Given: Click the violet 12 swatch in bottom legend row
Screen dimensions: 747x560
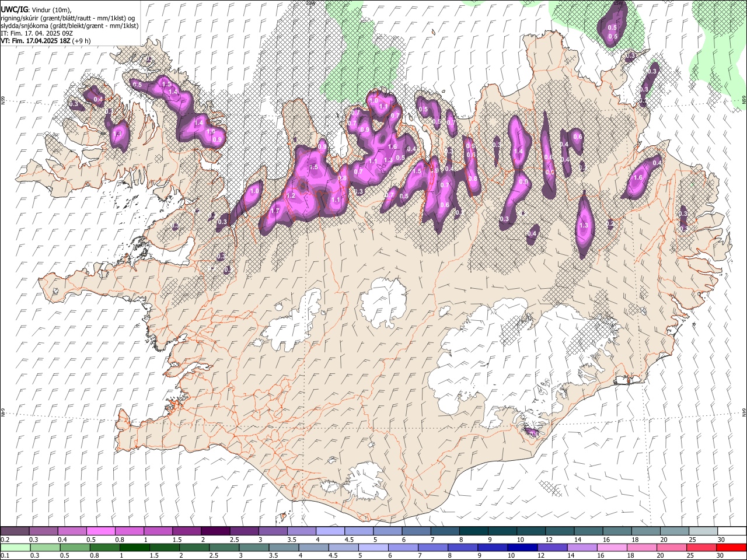Looking at the screenshot, I should pos(552,547).
